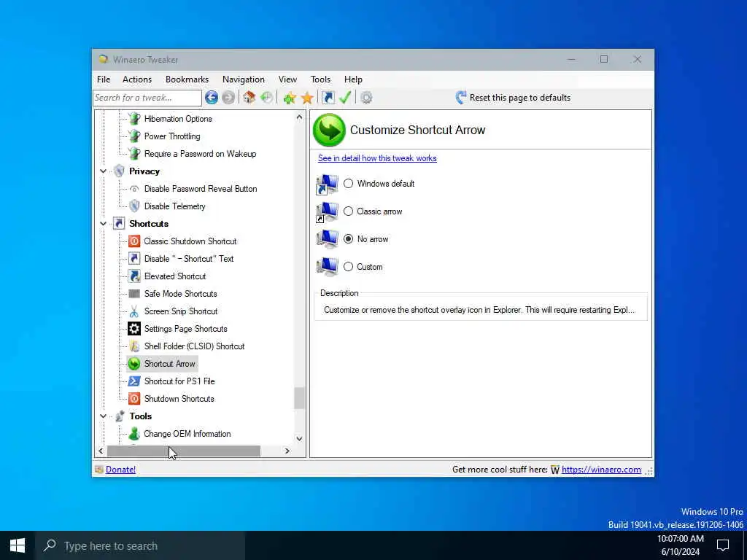
Task: Click the Disable Telemetry shield icon
Action: click(x=135, y=206)
